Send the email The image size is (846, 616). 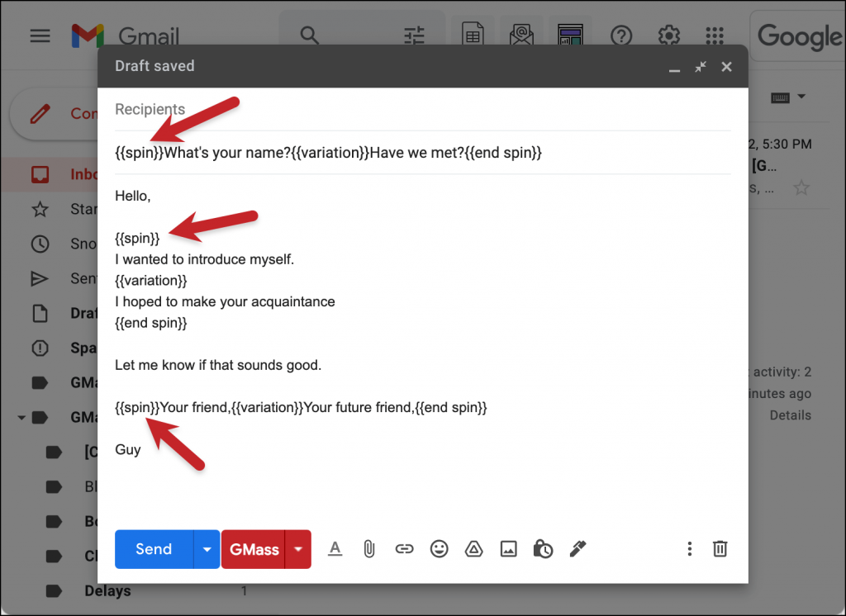tap(154, 548)
